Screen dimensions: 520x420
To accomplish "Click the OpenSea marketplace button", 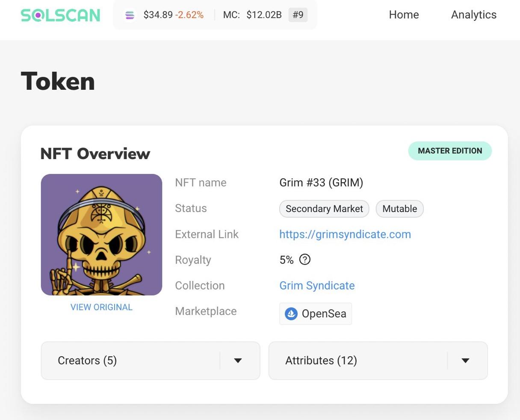I will pyautogui.click(x=316, y=314).
